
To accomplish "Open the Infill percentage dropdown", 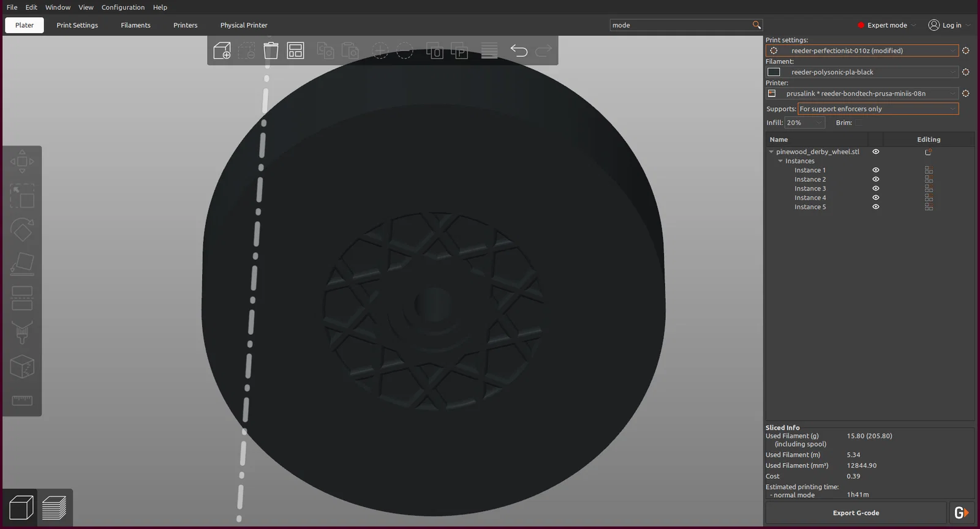I will pyautogui.click(x=805, y=123).
